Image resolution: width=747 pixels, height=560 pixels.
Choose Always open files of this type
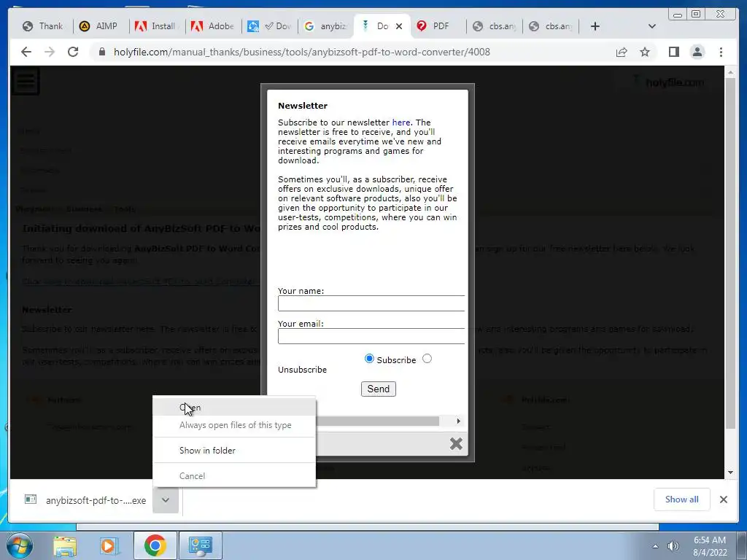click(234, 425)
